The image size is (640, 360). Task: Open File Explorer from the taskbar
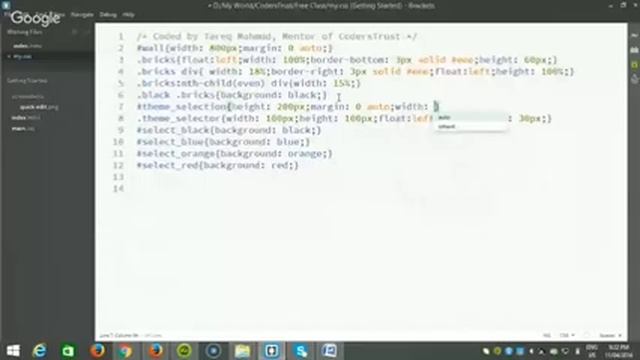[242, 351]
